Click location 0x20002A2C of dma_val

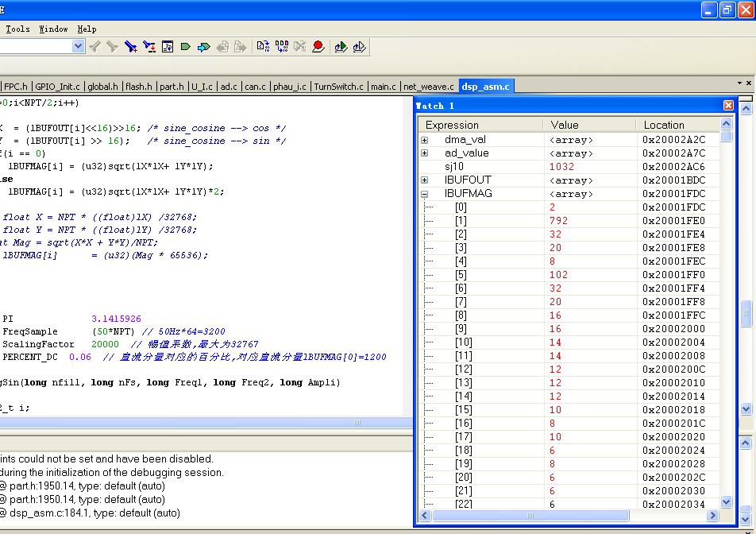click(673, 139)
